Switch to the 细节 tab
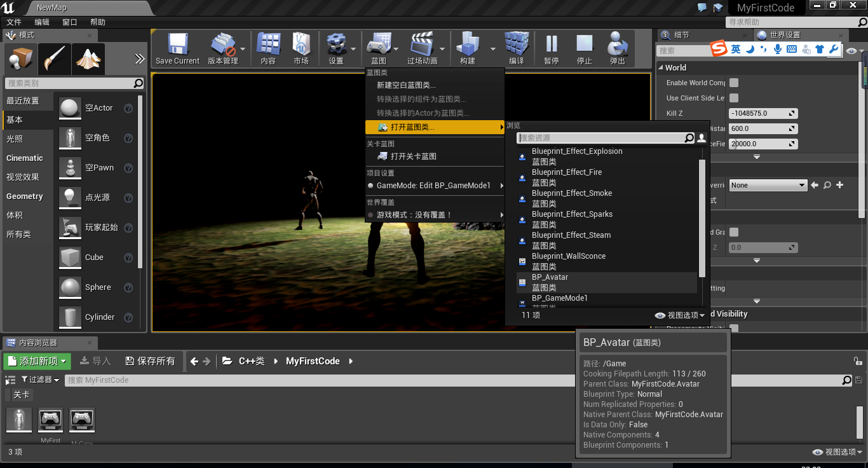 (x=681, y=35)
